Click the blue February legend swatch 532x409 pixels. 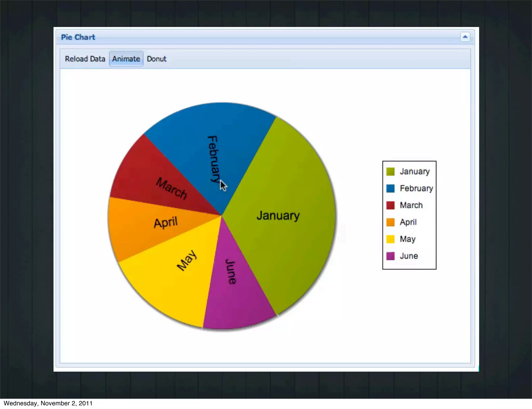tap(390, 188)
